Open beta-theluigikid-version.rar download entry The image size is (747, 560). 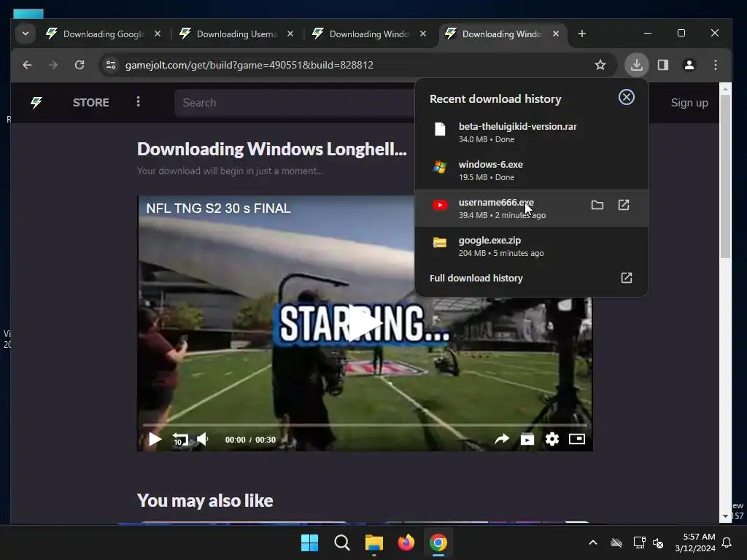(531, 133)
